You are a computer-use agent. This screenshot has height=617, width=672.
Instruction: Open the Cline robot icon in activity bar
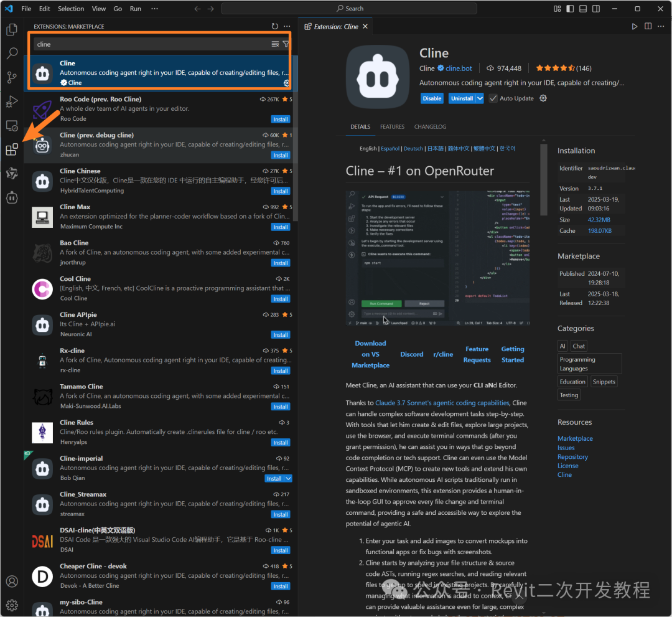click(12, 197)
